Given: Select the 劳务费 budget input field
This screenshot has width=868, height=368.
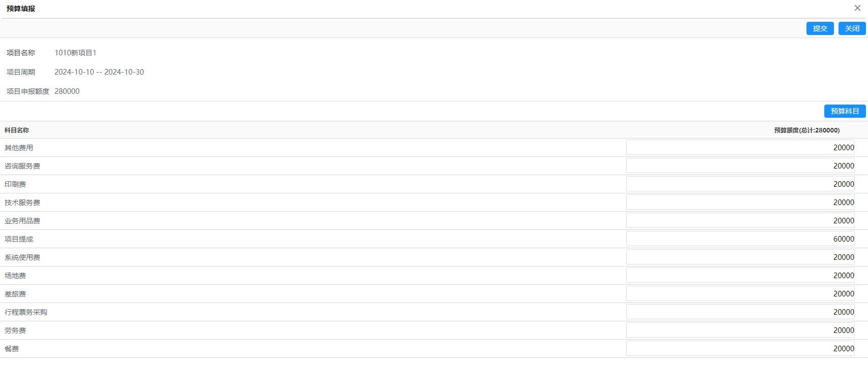Looking at the screenshot, I should (740, 330).
